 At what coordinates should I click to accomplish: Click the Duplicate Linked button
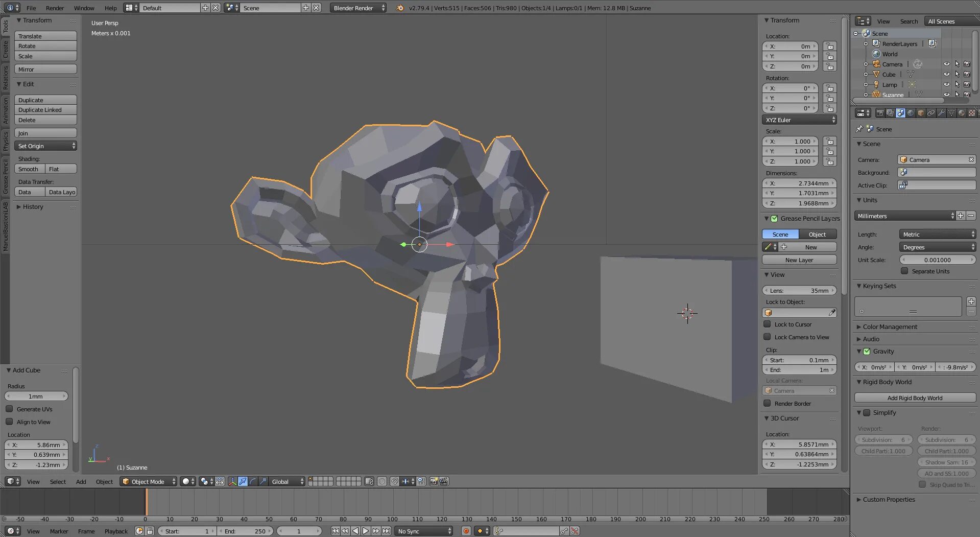tap(46, 110)
